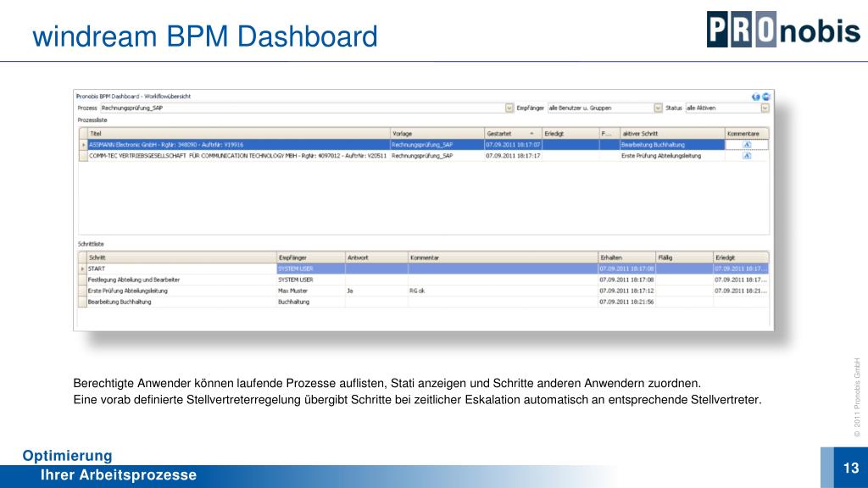Screen dimensions: 868x488
Task: Click row selector beside 'Festlegung Abteilung' step
Action: (82, 280)
